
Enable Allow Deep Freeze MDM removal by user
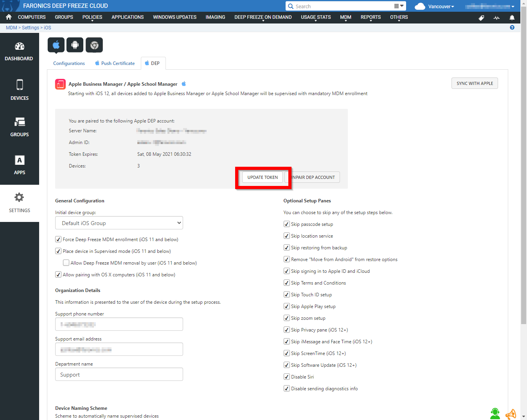coord(66,263)
